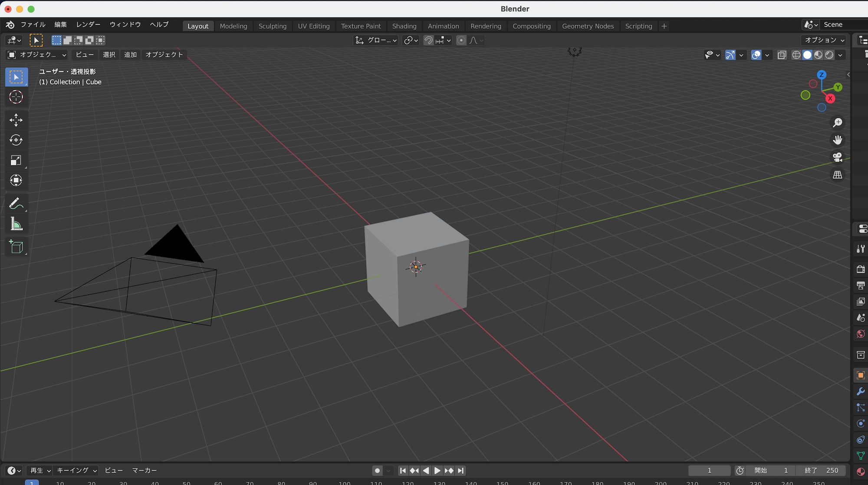Activate the 3D Cursor tool
Image resolution: width=868 pixels, height=485 pixels.
pyautogui.click(x=16, y=97)
